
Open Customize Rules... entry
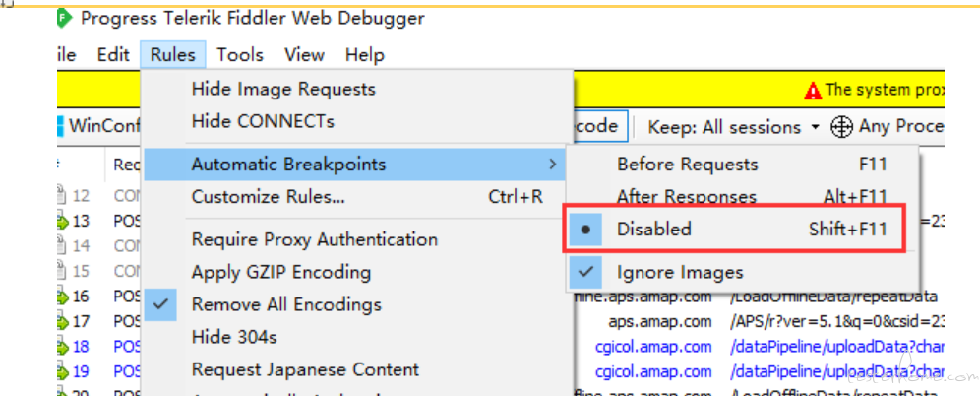point(355,197)
